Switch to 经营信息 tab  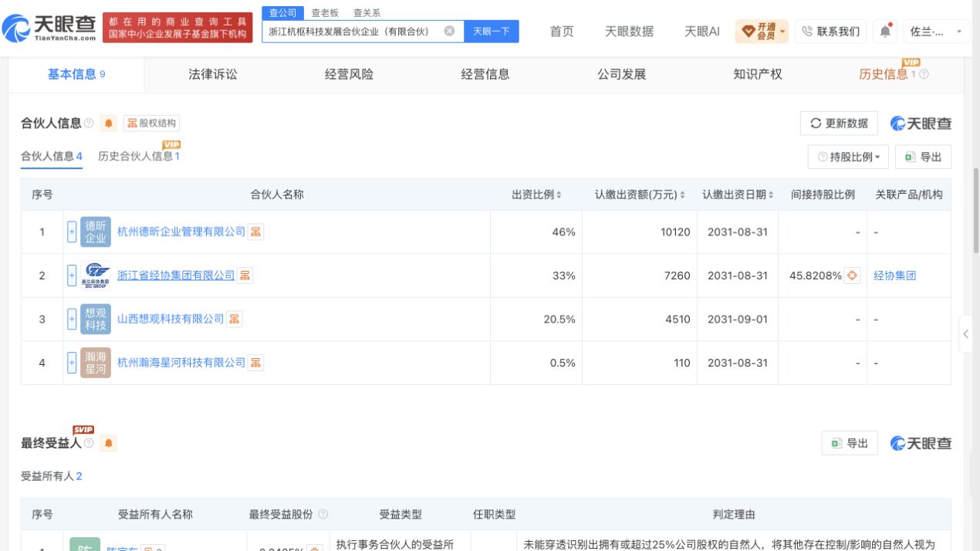(x=485, y=75)
